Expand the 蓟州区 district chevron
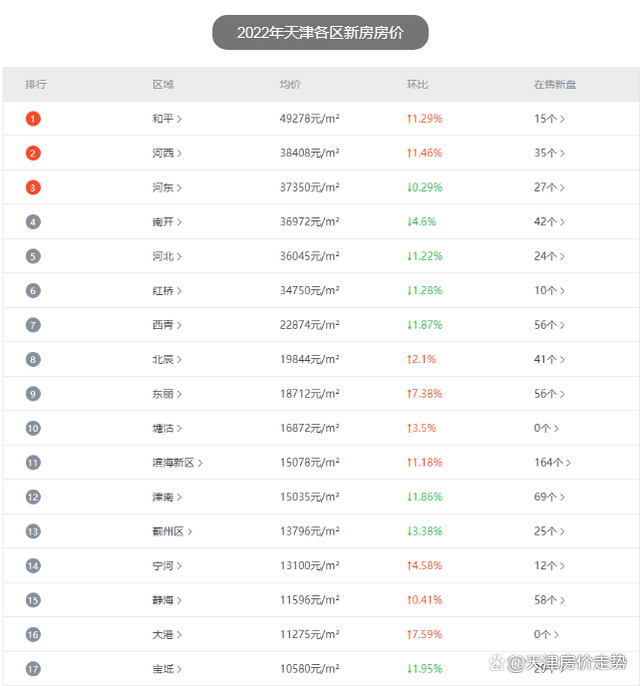 (190, 532)
